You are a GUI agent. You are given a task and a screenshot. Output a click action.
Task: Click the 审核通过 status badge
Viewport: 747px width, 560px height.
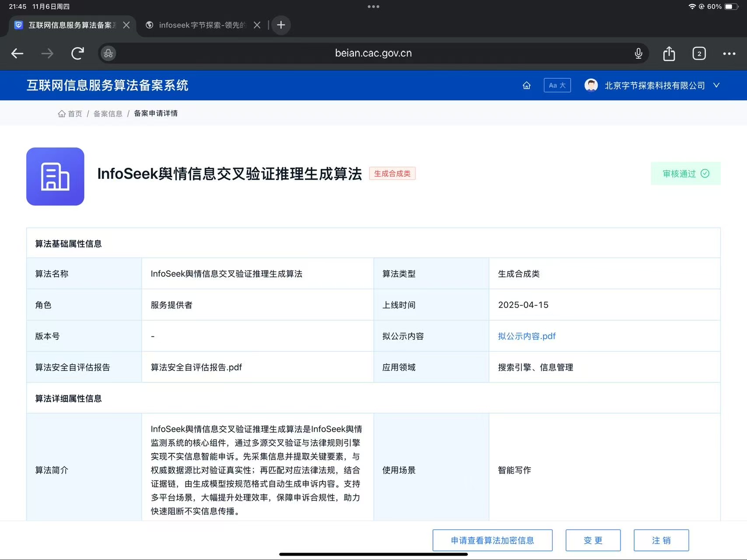pyautogui.click(x=685, y=174)
